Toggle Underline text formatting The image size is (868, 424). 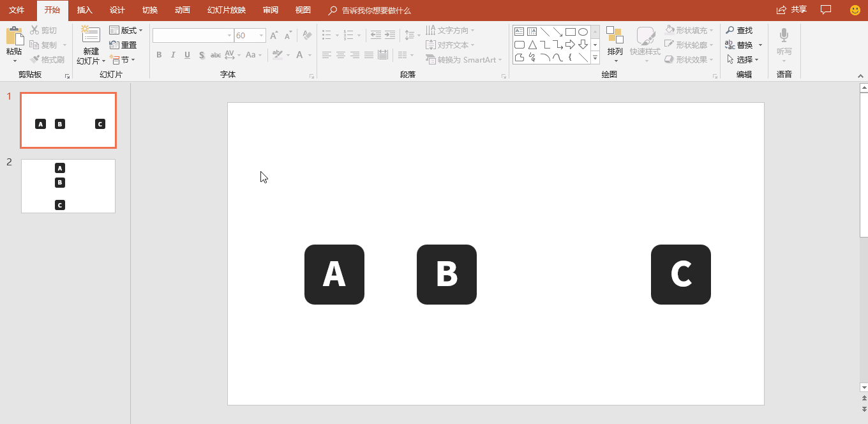187,55
